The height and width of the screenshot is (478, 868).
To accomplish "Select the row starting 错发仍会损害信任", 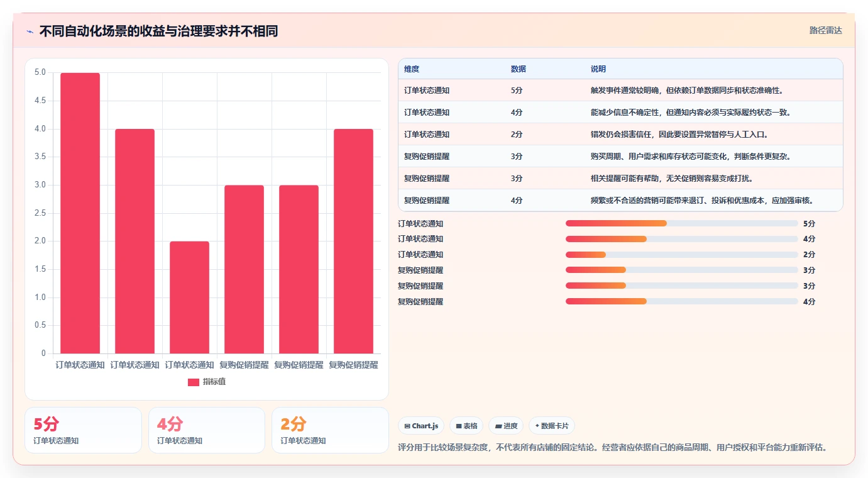I will tap(620, 135).
